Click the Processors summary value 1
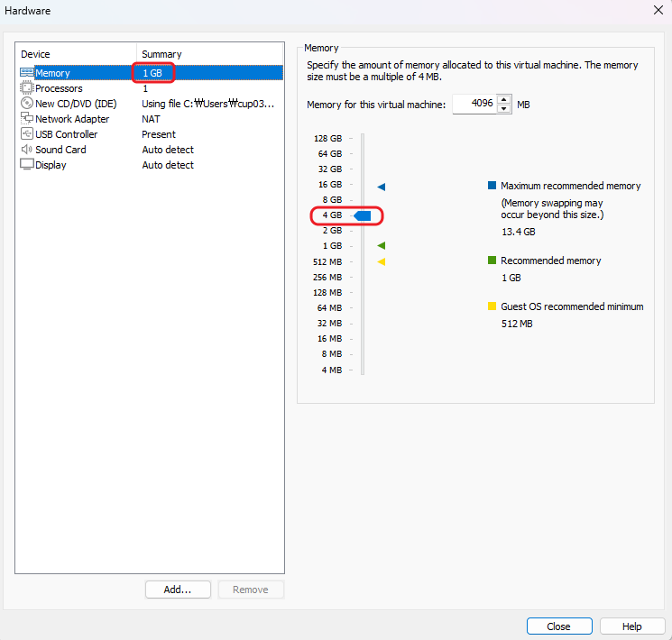Screen dimensions: 672x640 point(145,88)
